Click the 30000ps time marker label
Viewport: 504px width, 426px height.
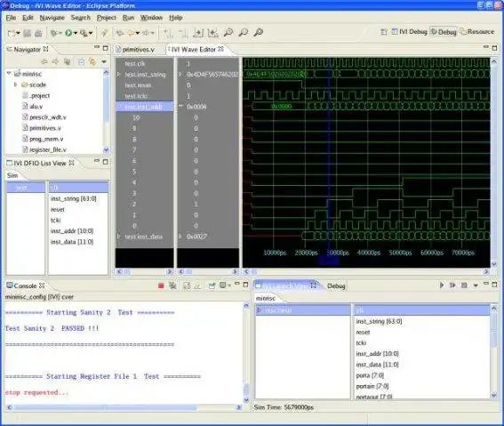338,253
